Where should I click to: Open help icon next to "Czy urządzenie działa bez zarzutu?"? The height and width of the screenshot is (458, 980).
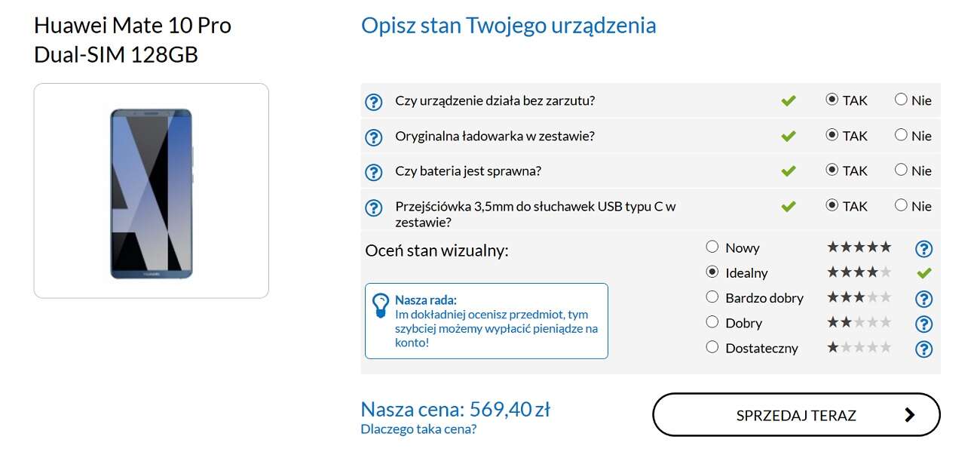tap(374, 101)
